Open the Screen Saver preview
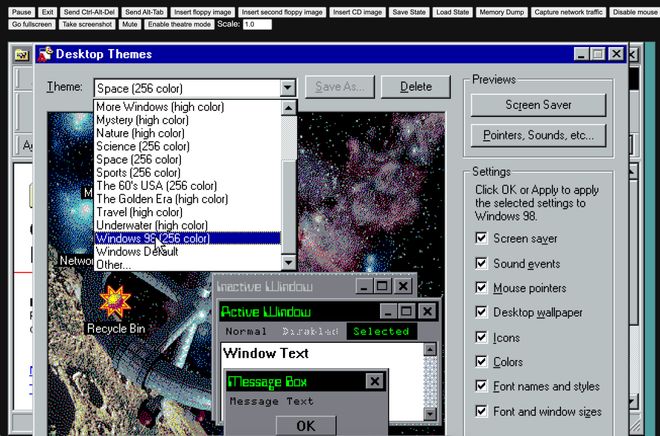Image resolution: width=660 pixels, height=436 pixels. [538, 105]
